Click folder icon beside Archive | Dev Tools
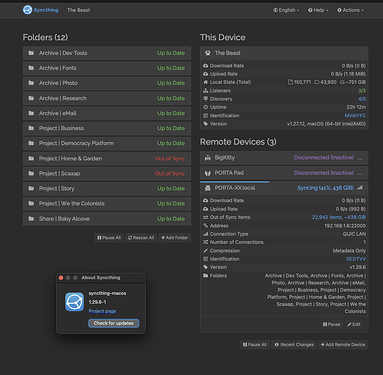Screen dimensions: 383x375 click(x=31, y=53)
